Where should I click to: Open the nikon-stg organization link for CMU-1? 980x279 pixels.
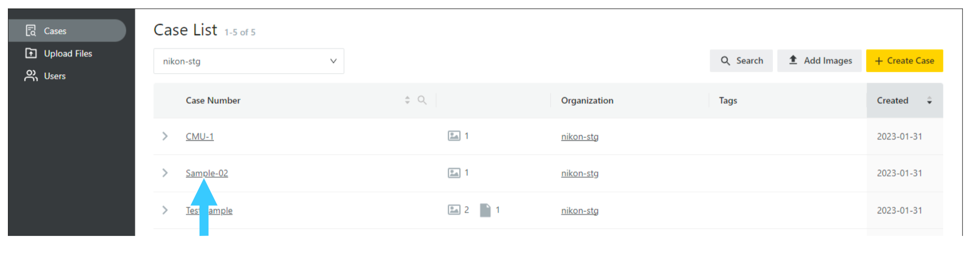[580, 136]
